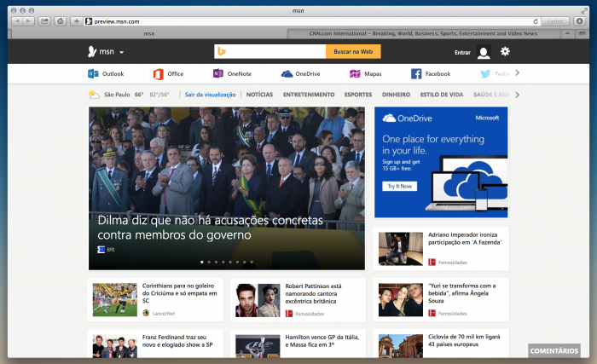Click the LanceNet source icon
The width and height of the screenshot is (597, 364).
[x=146, y=313]
